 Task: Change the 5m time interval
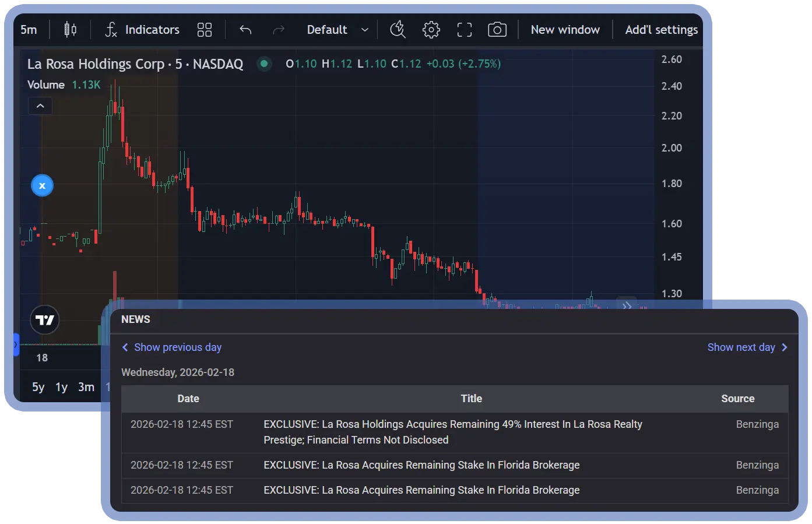pos(29,30)
